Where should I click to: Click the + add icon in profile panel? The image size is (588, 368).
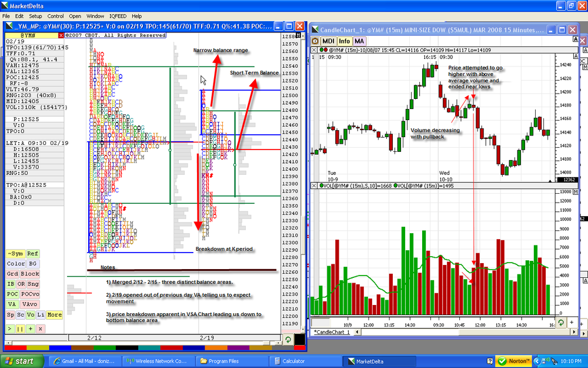(31, 329)
